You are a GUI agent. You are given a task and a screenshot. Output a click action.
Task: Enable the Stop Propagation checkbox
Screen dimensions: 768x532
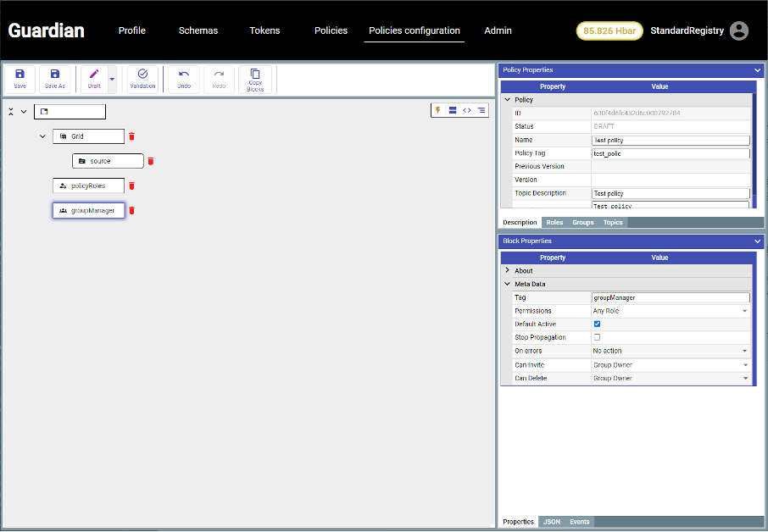tap(597, 337)
